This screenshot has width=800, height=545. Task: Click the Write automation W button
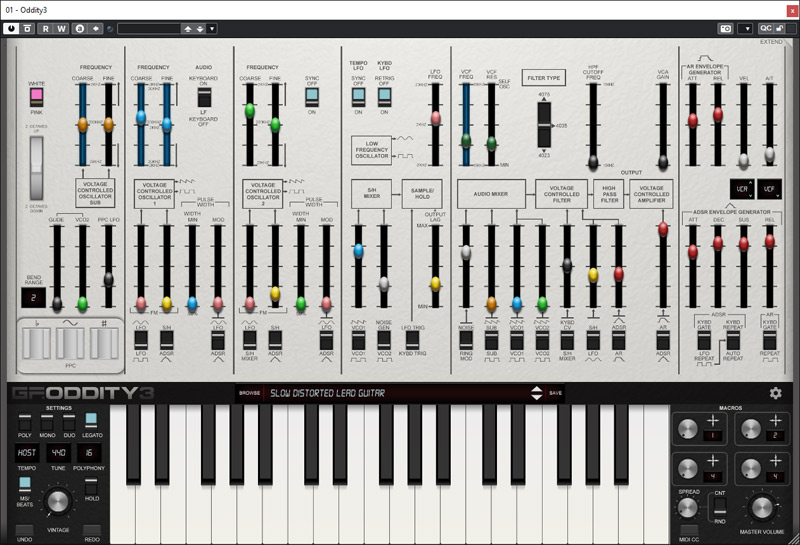click(63, 29)
